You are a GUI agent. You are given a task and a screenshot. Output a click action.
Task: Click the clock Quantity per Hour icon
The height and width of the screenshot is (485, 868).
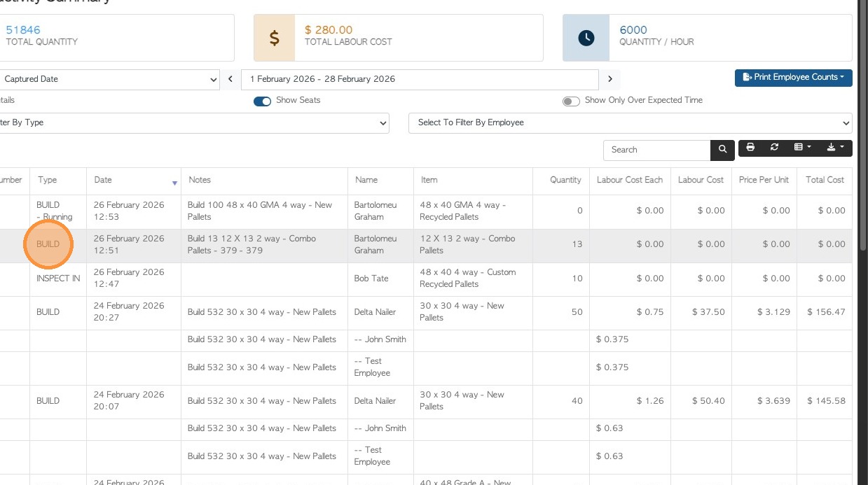[586, 38]
